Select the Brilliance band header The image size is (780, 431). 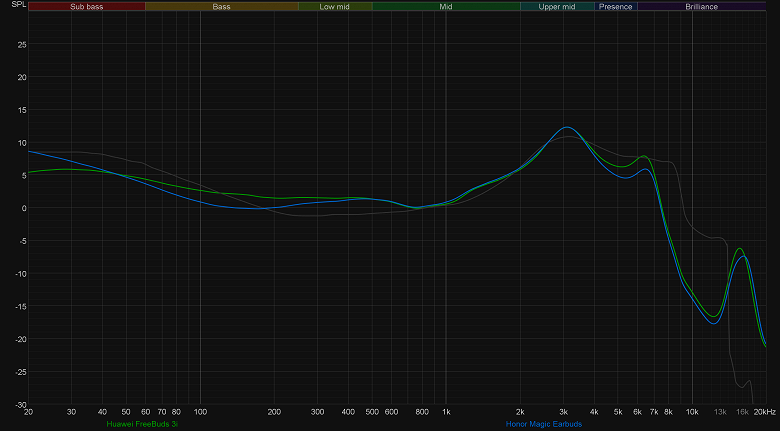point(701,6)
